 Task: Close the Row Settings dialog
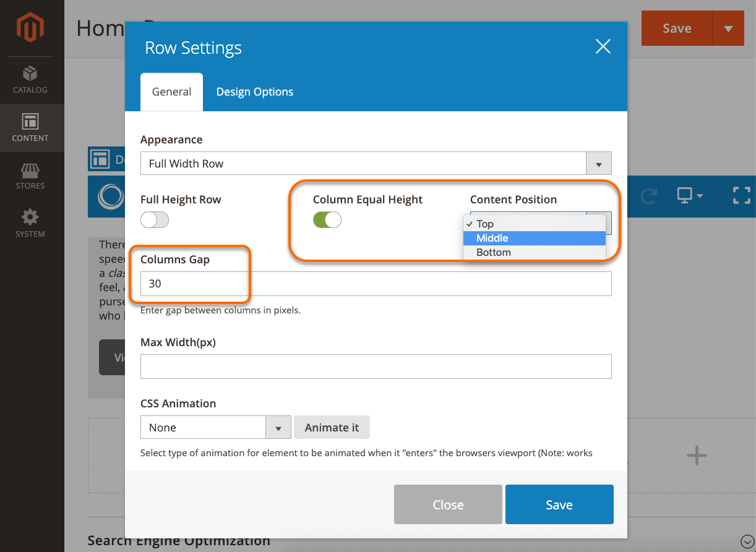[x=603, y=46]
